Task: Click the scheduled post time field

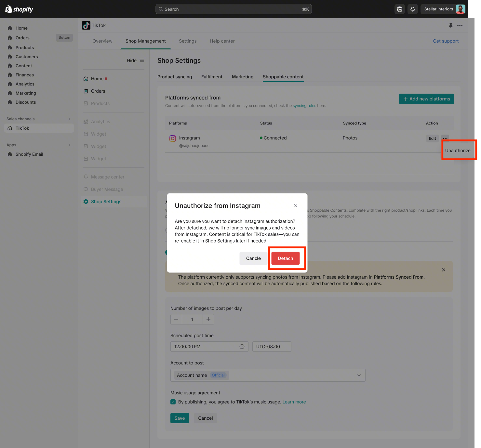Action: point(209,347)
